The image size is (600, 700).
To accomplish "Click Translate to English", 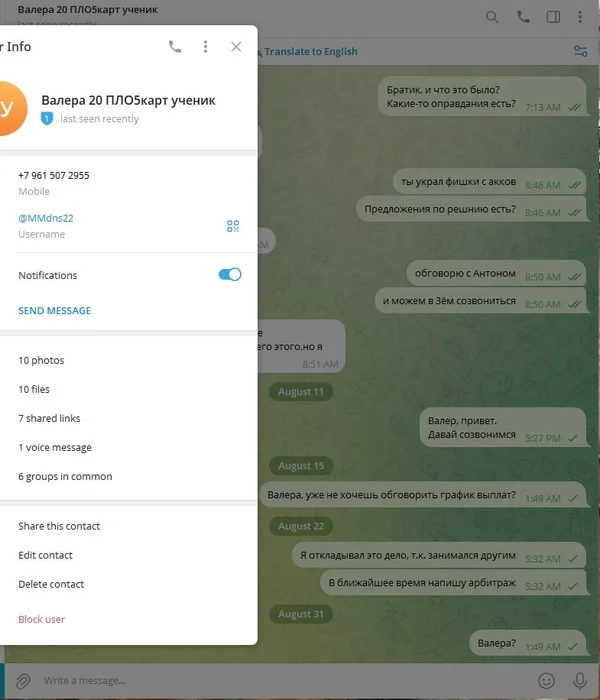I will [x=311, y=52].
